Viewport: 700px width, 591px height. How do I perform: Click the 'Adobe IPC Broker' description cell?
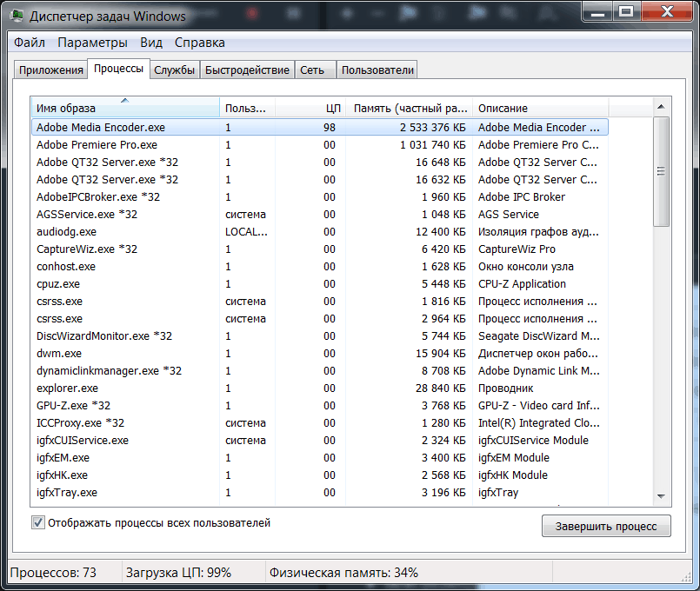pyautogui.click(x=522, y=197)
